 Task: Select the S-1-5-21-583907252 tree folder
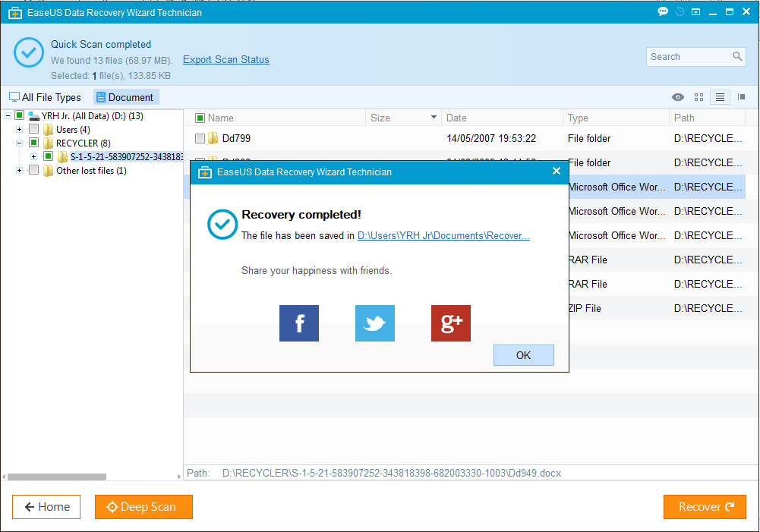point(127,156)
